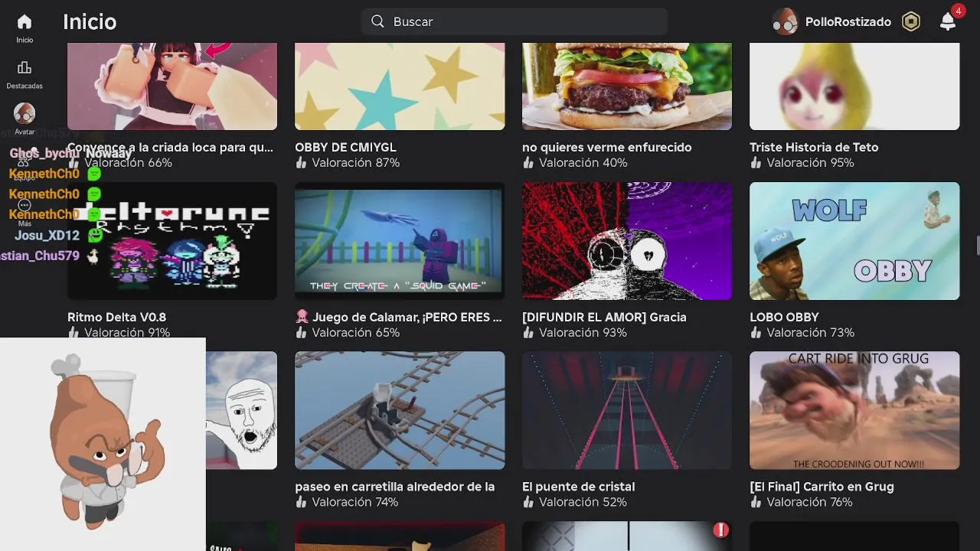Click the search magnifier icon
Screen dimensions: 980x551
(377, 21)
